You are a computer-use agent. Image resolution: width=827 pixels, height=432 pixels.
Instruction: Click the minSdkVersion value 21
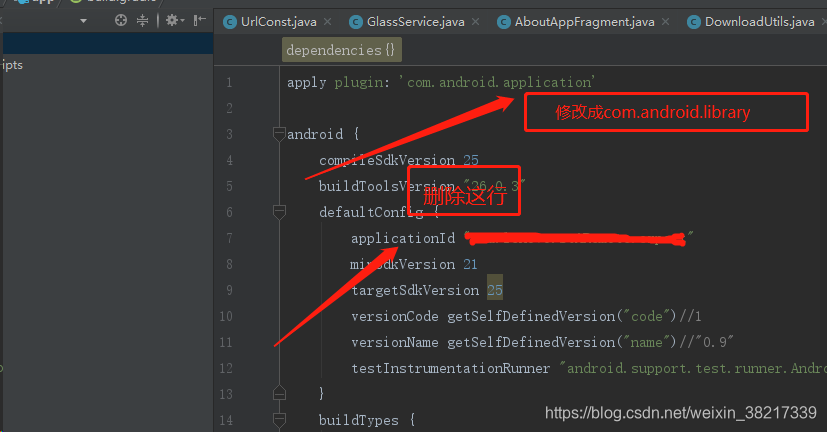point(470,264)
